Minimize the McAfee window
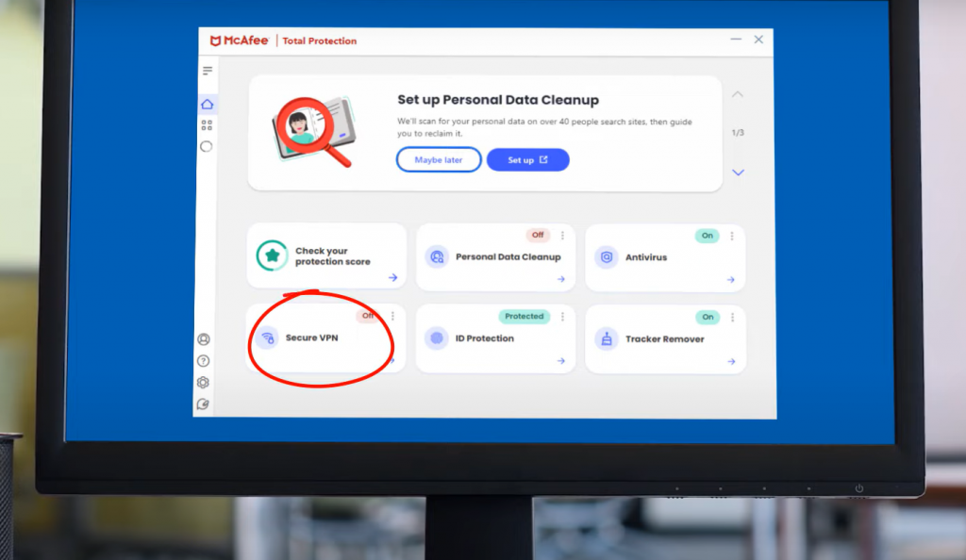Screen dimensions: 966x560 tap(736, 40)
